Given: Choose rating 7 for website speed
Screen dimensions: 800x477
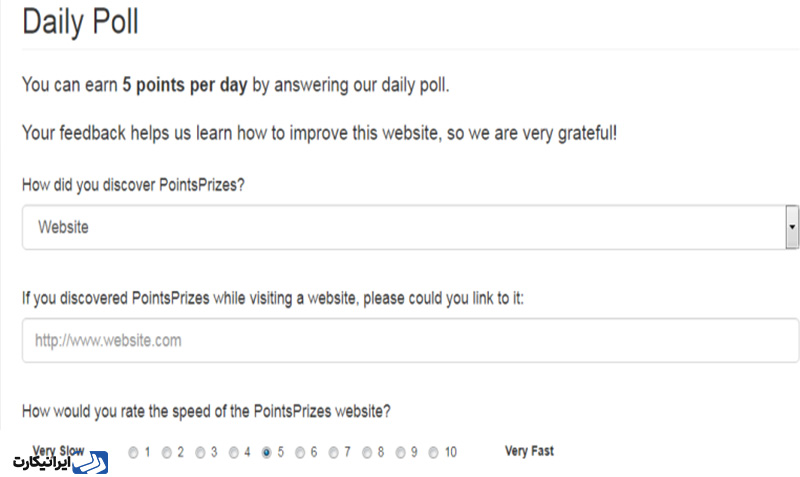Looking at the screenshot, I should point(333,453).
